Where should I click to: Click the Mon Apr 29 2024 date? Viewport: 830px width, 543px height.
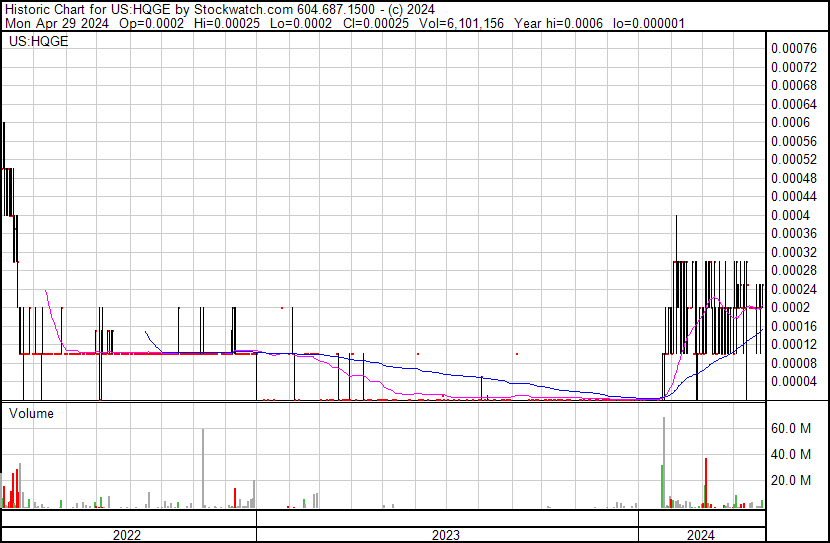pos(57,23)
